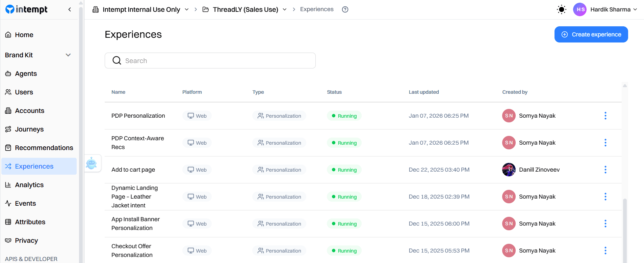
Task: Open App Install Banner Personalization experience
Action: 135,224
